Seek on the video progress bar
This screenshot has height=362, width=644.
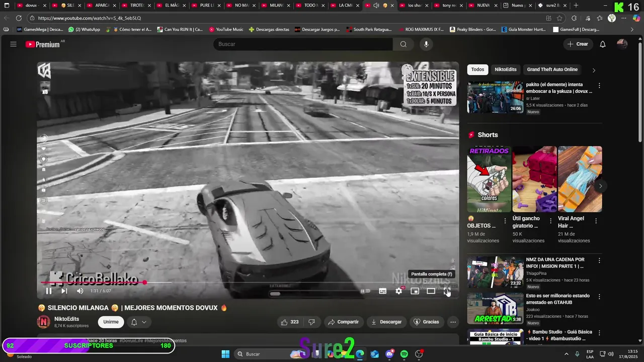[x=248, y=283]
